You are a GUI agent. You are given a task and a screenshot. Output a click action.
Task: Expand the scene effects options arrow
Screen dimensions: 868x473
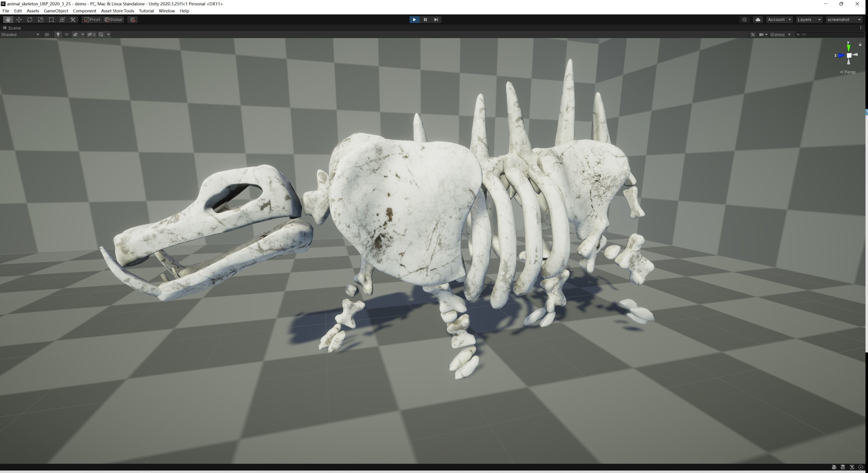82,34
